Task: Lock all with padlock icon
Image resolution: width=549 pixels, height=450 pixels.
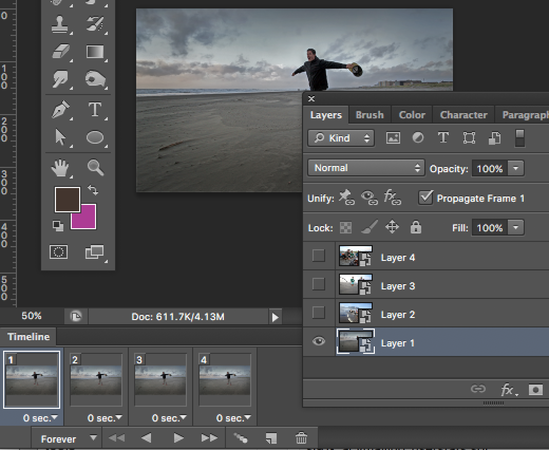Action: tap(416, 227)
